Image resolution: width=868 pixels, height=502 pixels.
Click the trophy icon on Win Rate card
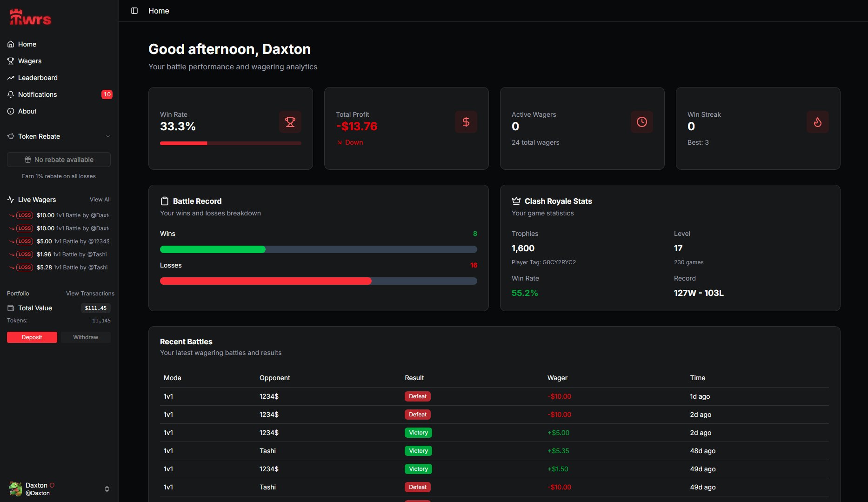pyautogui.click(x=290, y=122)
